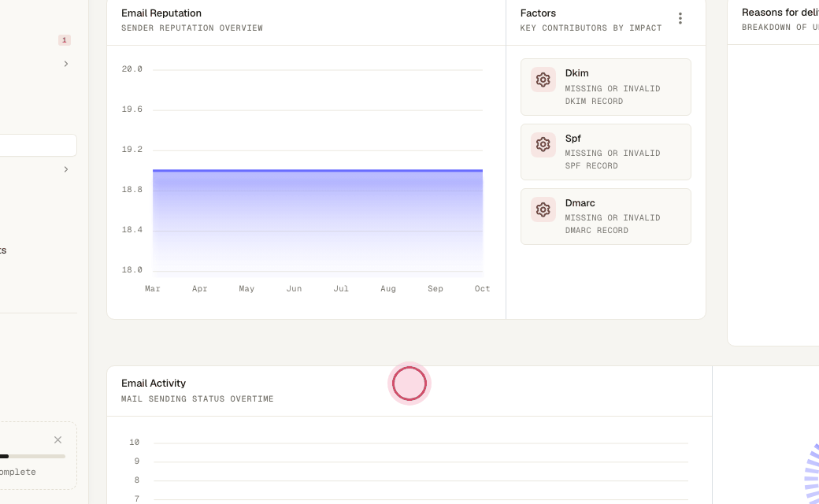This screenshot has width=819, height=504.
Task: Click the 18.8 axis label
Action: point(132,190)
